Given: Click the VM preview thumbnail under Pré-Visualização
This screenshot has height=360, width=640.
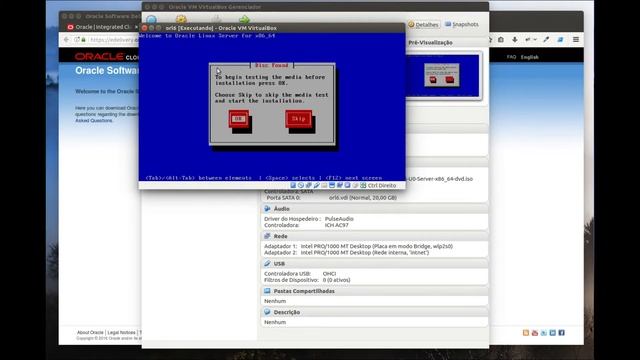Looking at the screenshot, I should [x=443, y=76].
